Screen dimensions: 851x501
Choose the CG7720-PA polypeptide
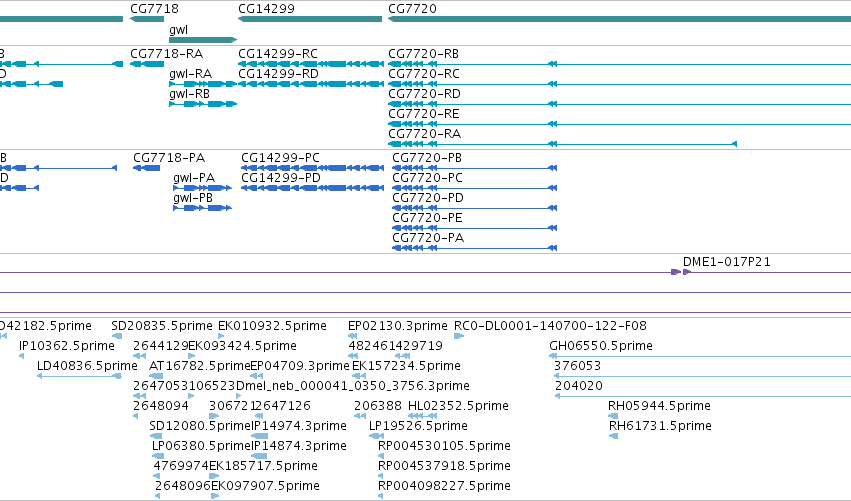pos(428,238)
